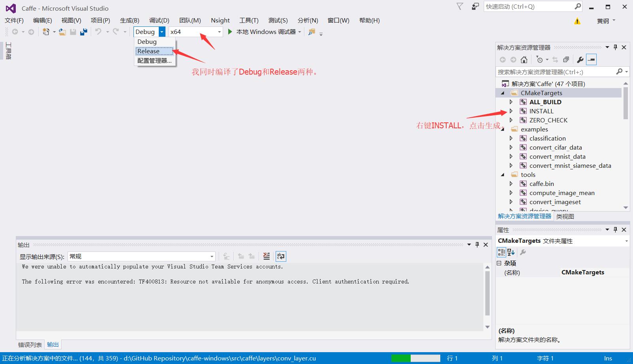Open the CMakeTargets properties object dropdown
The height and width of the screenshot is (364, 633).
point(626,241)
